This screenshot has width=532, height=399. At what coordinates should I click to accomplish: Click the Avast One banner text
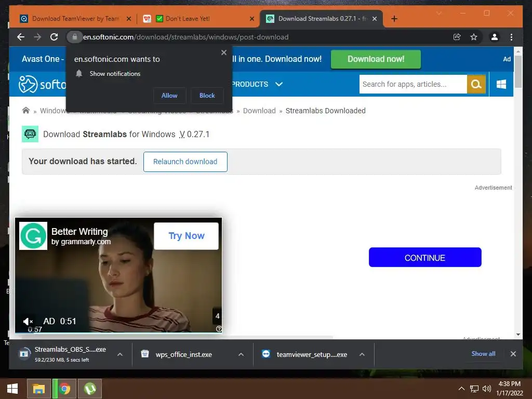tap(43, 59)
